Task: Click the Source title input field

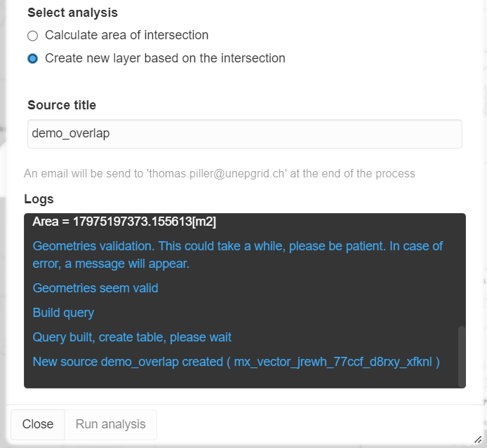Action: 244,134
